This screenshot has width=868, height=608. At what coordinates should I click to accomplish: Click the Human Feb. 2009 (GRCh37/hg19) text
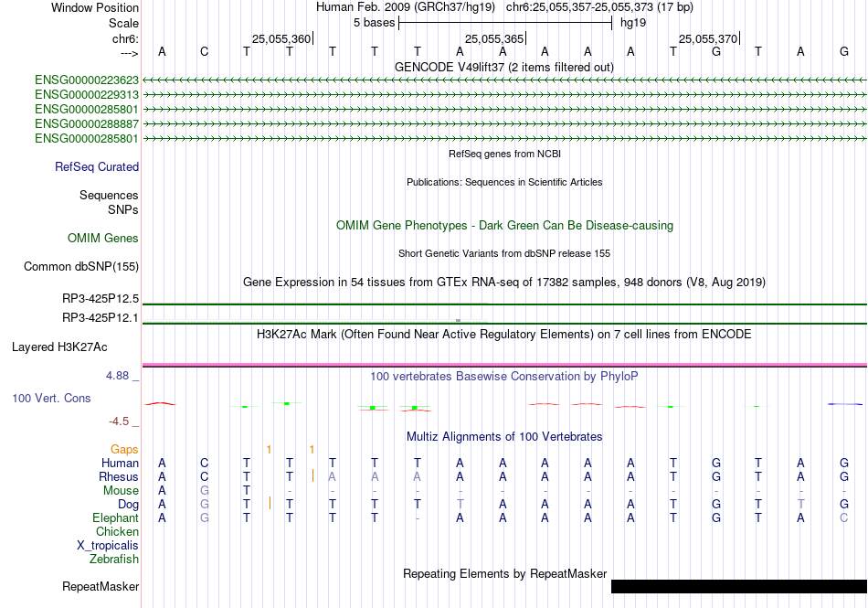tap(407, 7)
